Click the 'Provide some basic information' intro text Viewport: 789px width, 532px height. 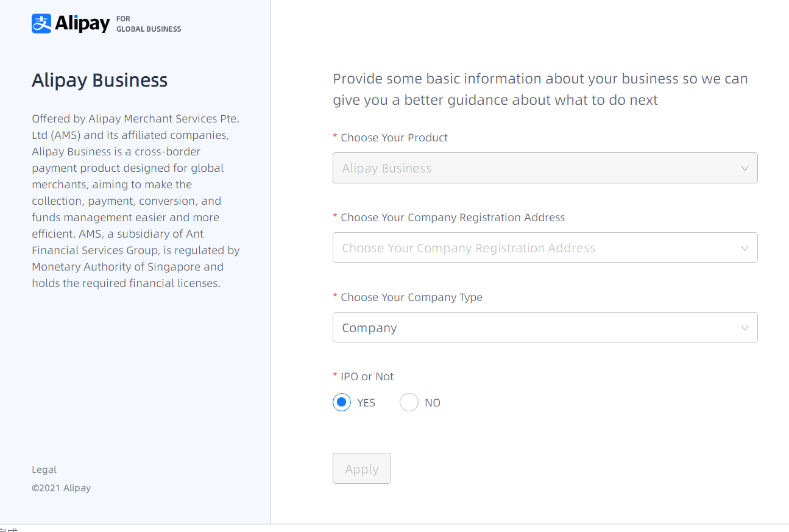pos(540,89)
